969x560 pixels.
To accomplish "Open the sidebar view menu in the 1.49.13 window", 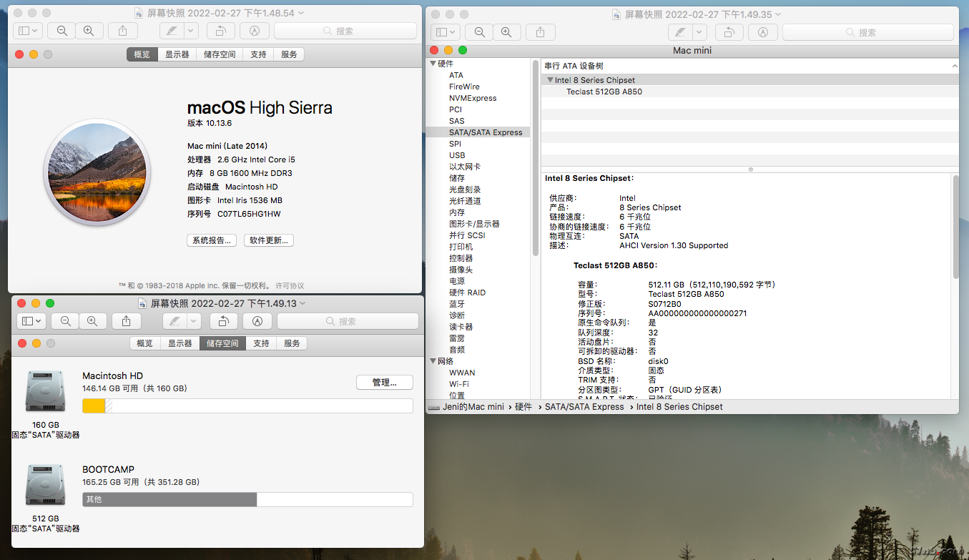I will click(31, 321).
